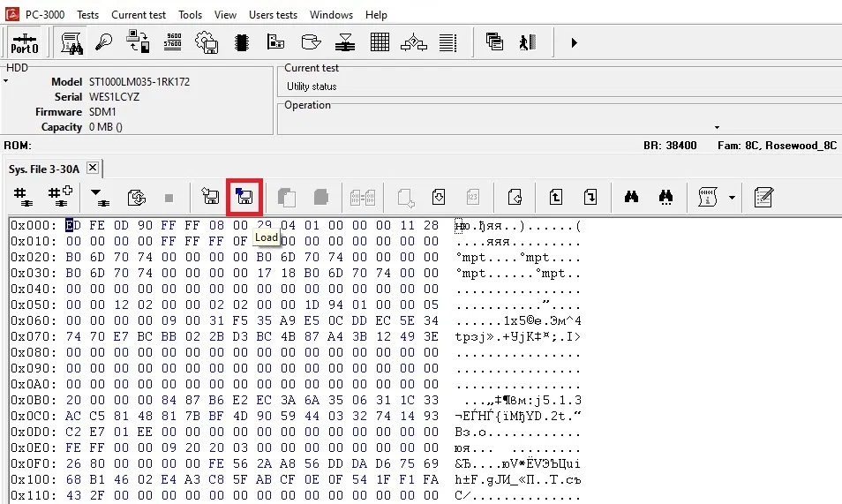Image resolution: width=842 pixels, height=504 pixels.
Task: Expand the main toolbar overflow arrow
Action: (575, 42)
